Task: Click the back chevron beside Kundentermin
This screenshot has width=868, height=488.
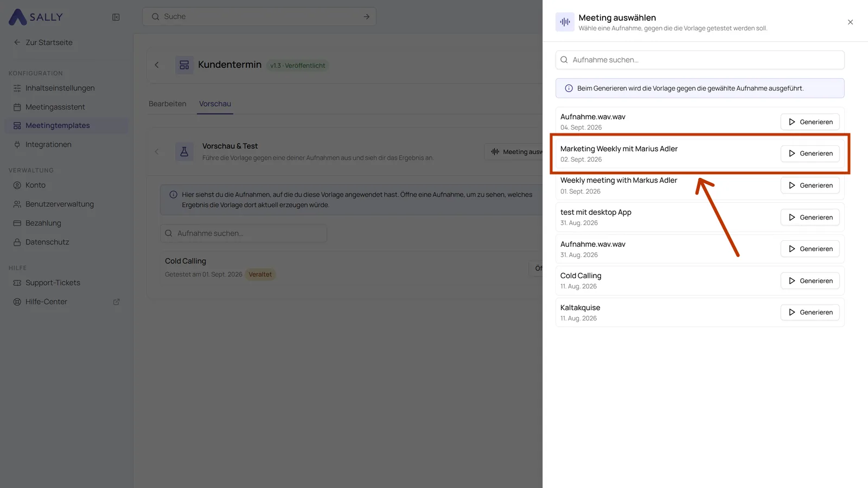Action: click(x=157, y=65)
